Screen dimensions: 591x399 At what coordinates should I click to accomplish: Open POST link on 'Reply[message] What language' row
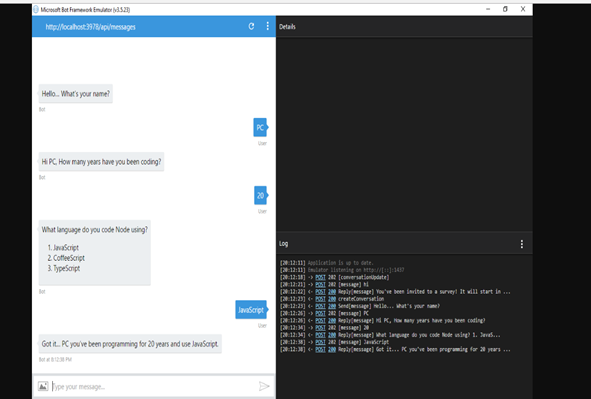(320, 335)
